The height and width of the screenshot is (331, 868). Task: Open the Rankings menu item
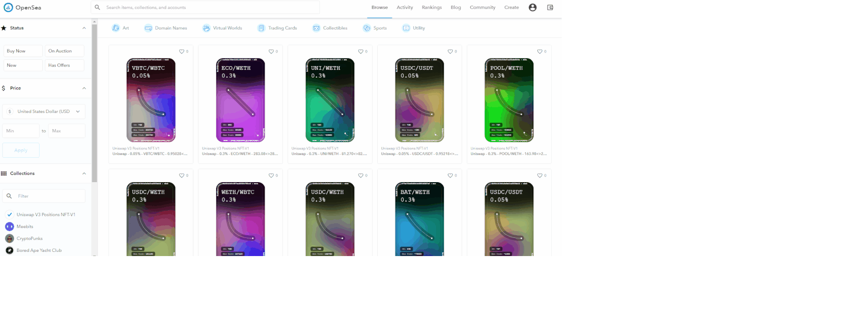432,7
